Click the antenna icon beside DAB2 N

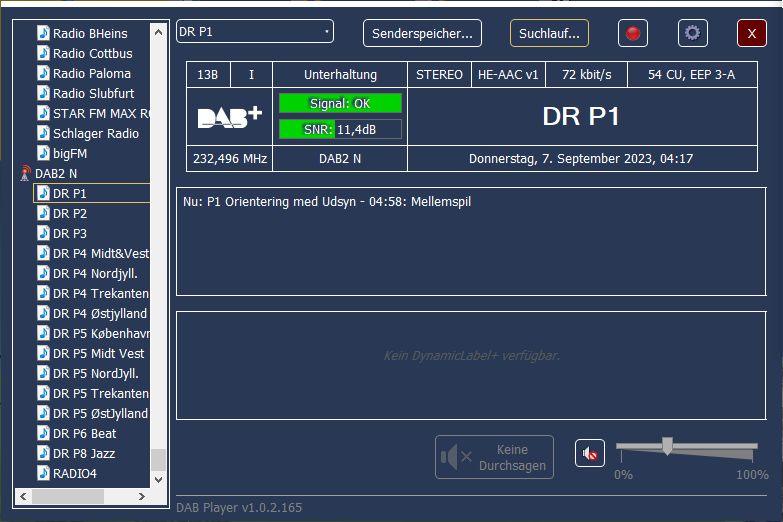point(25,173)
